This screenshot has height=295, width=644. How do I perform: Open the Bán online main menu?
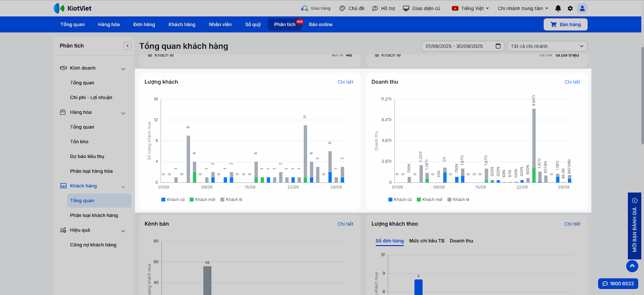tap(320, 25)
